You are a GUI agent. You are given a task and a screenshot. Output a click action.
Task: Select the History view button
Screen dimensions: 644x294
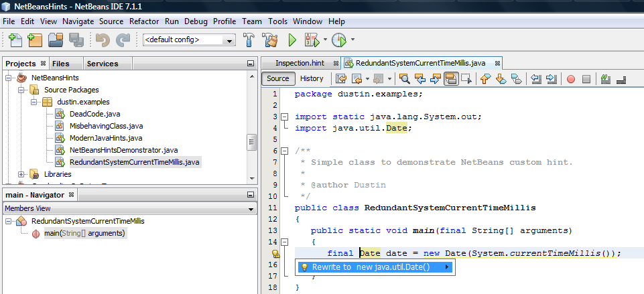pos(312,78)
